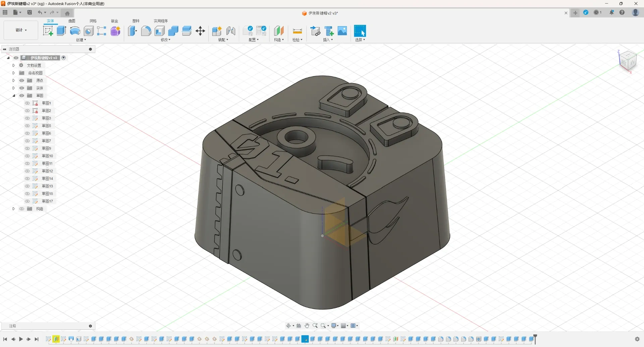Toggle visibility of root component 伊埃斯键帽v2 v3
Viewport: 644px width, 347px height.
(x=16, y=58)
